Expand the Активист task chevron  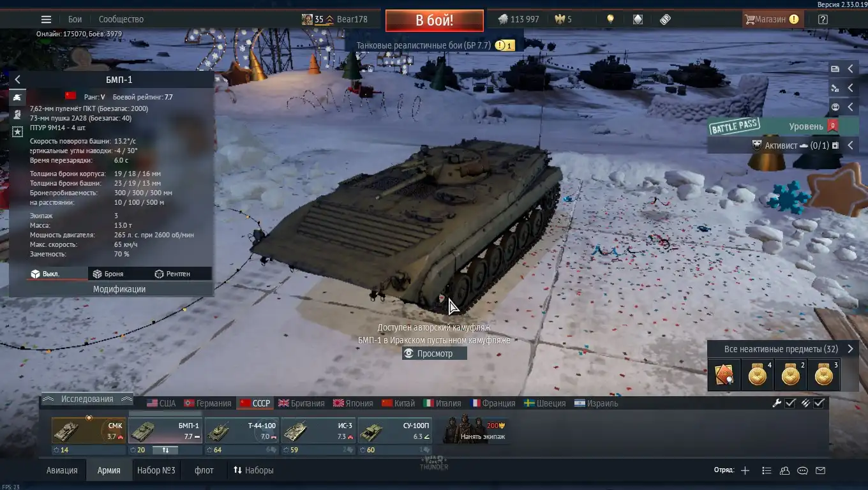coord(851,145)
